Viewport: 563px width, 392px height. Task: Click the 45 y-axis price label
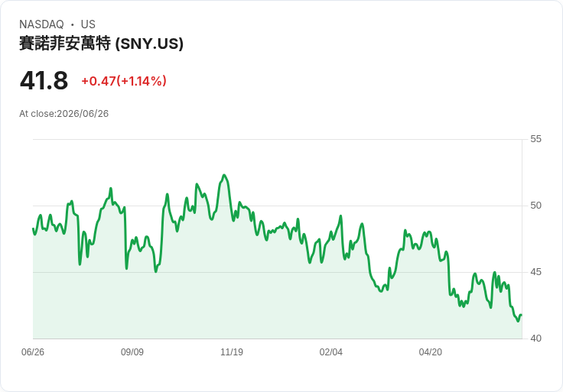coord(535,272)
